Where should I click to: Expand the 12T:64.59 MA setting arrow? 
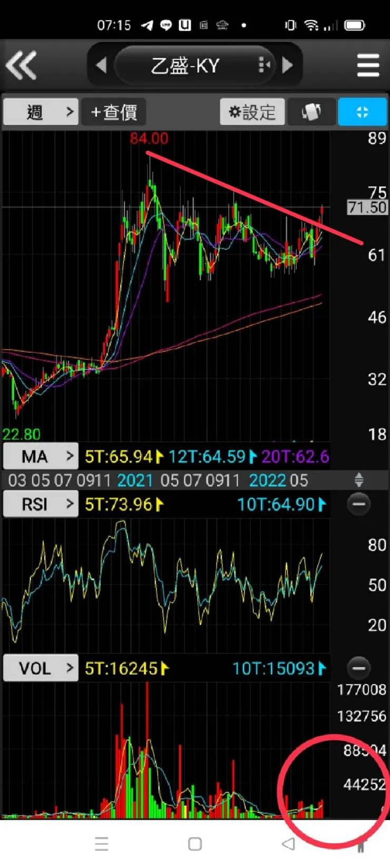pyautogui.click(x=252, y=456)
